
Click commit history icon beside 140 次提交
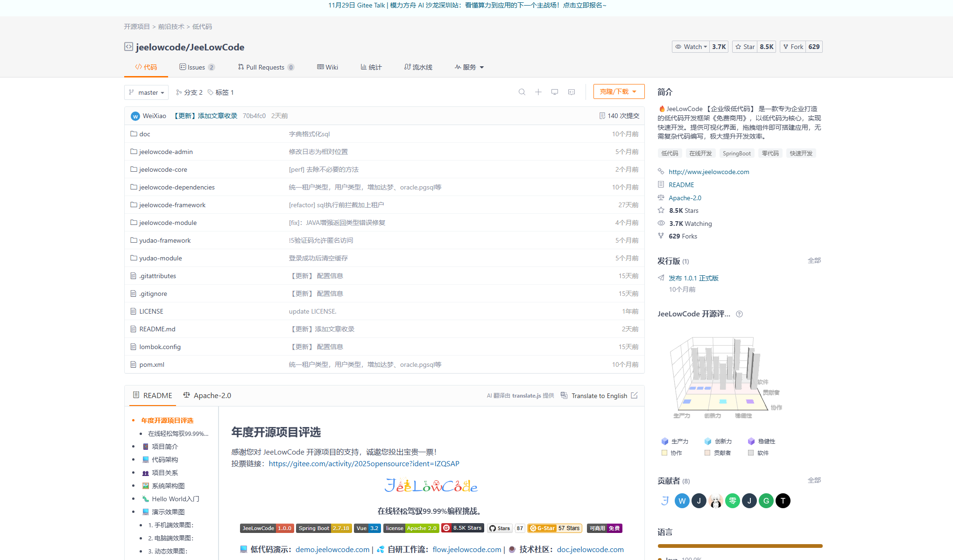tap(602, 115)
